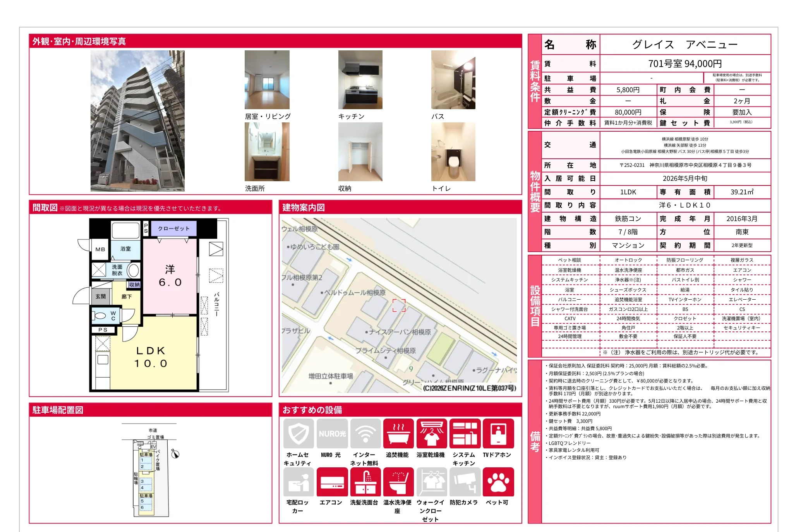Click the Home Security shield icon
The image size is (796, 532).
coord(298,433)
